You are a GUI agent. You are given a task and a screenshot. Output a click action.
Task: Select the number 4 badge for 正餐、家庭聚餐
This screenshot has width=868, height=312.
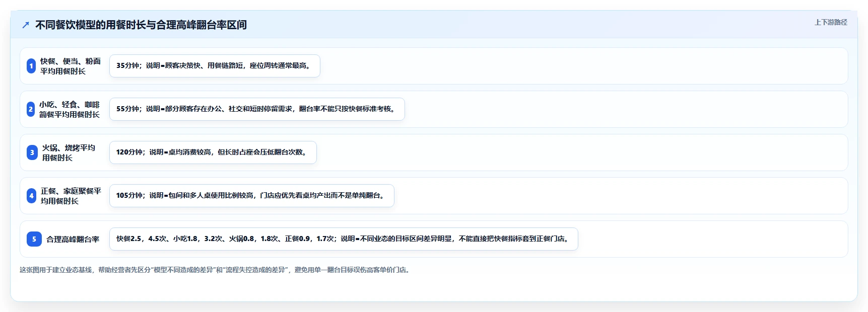(x=32, y=196)
